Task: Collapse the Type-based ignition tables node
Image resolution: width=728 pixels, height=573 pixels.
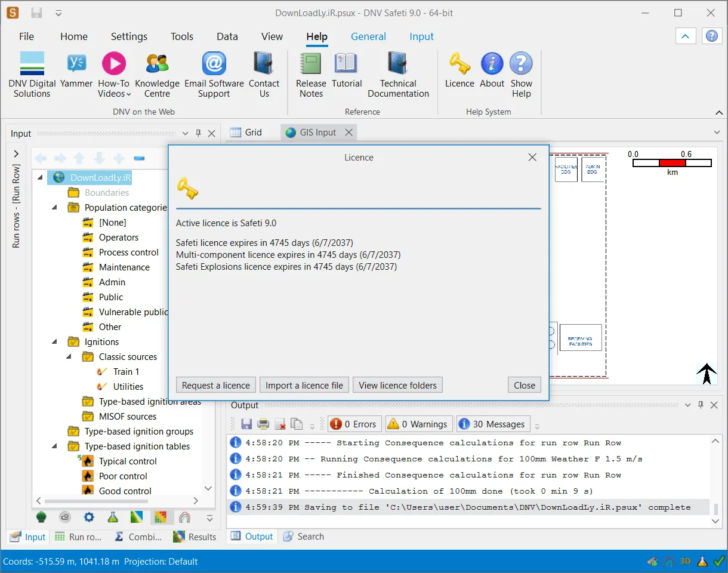Action: pyautogui.click(x=55, y=446)
